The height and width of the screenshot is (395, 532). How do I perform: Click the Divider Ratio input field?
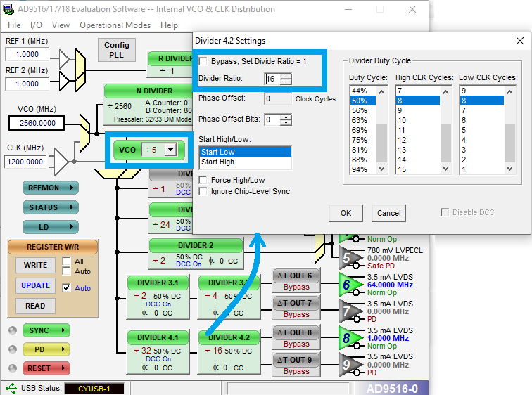point(272,79)
